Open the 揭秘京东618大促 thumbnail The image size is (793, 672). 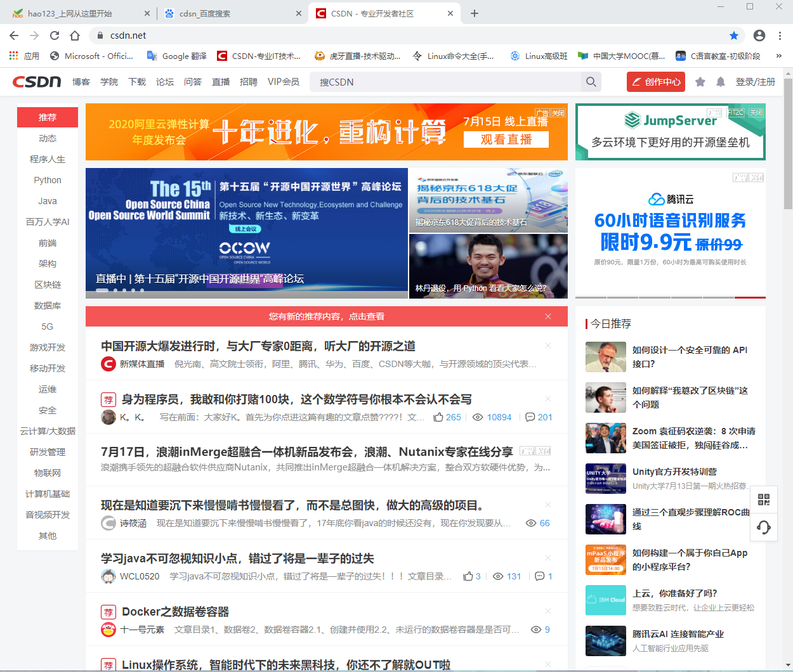click(x=488, y=200)
